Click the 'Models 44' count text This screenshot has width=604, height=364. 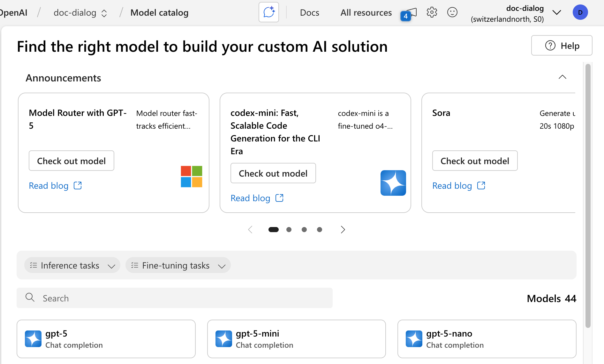(552, 298)
